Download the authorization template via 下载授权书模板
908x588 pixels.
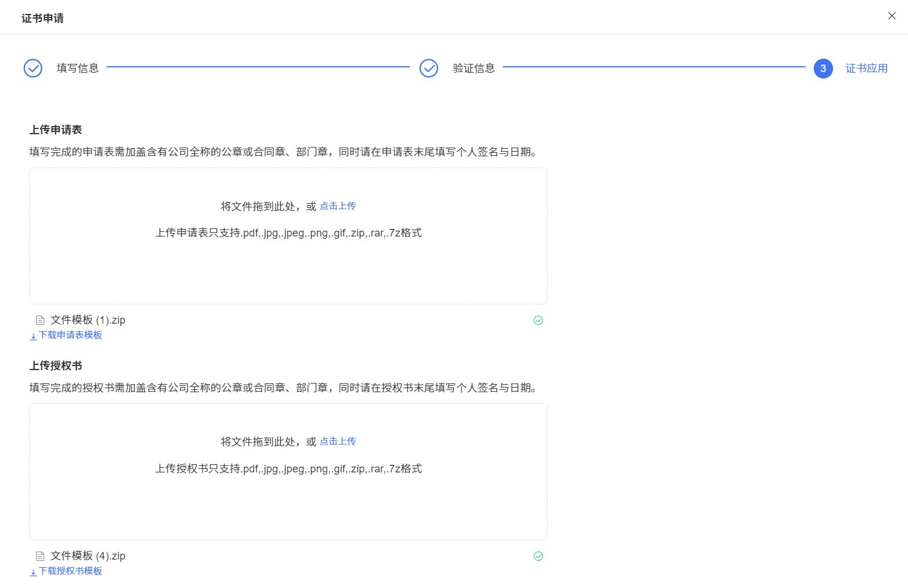(x=70, y=571)
